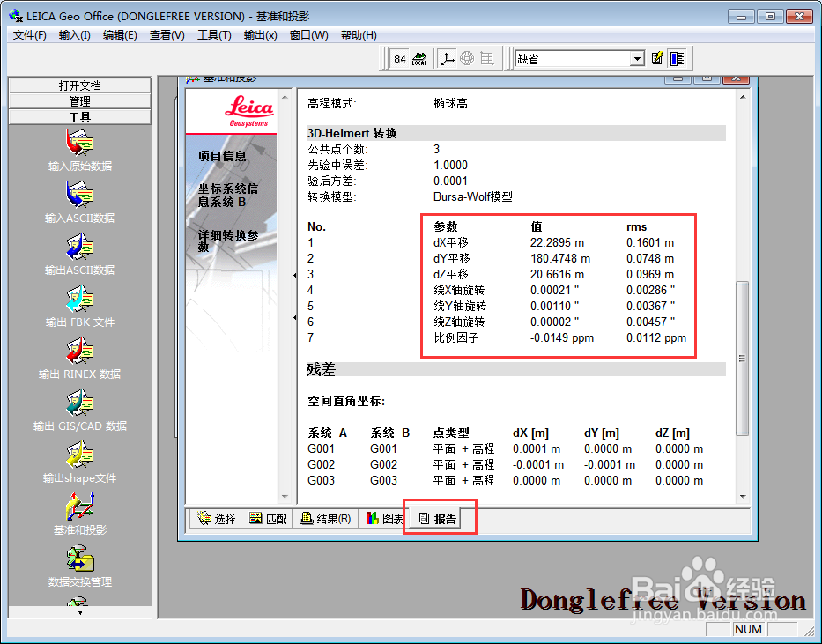Select the dZ平移 value 20.6616 m
Viewport: 822px width, 644px height.
557,274
